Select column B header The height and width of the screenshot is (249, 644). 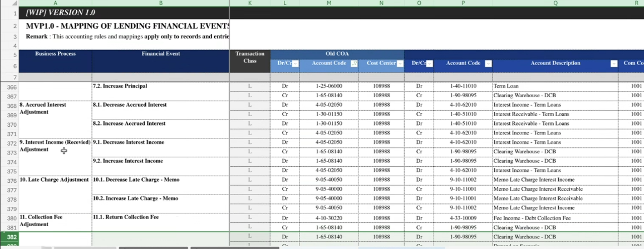160,3
